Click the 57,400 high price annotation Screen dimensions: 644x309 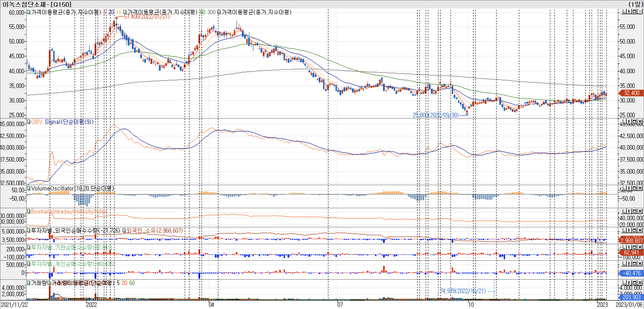[147, 16]
